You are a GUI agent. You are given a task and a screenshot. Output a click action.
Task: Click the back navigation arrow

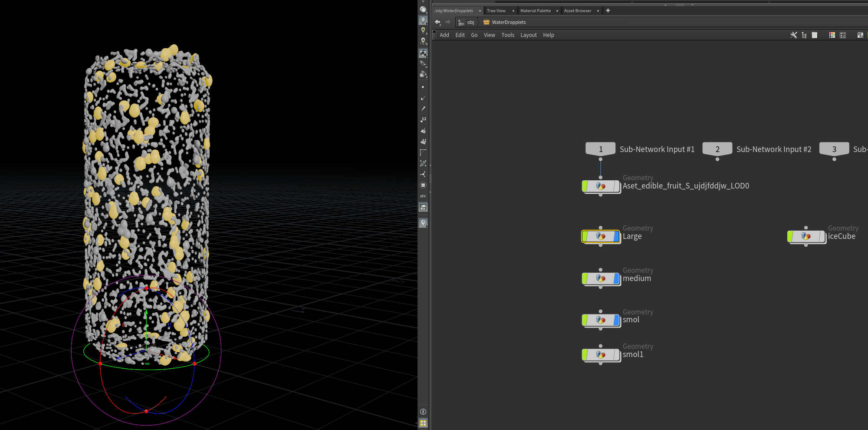click(437, 22)
